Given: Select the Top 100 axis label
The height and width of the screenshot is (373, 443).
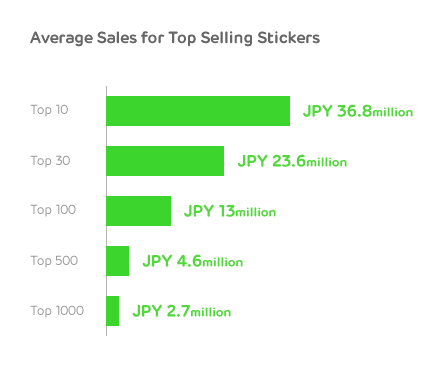Looking at the screenshot, I should coord(53,210).
